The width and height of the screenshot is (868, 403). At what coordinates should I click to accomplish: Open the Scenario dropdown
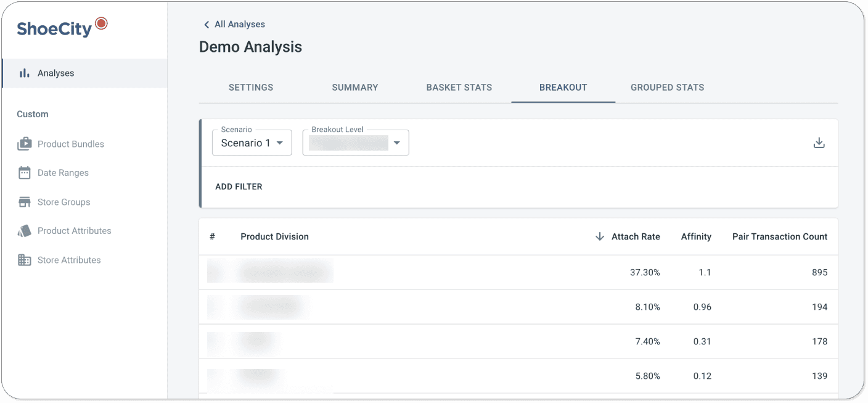[x=252, y=143]
